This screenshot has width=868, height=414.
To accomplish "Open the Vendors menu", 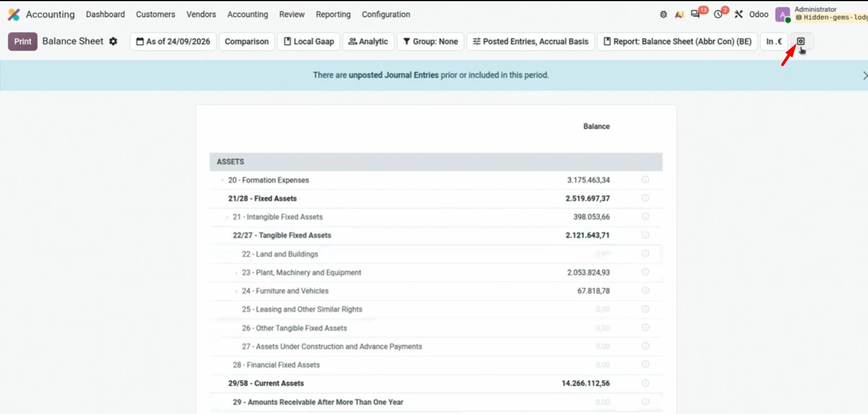I will (201, 14).
